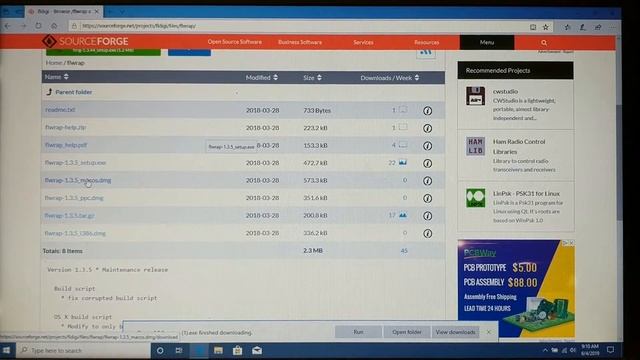The height and width of the screenshot is (360, 640).
Task: Click the Parent folder up-arrow icon
Action: 49,92
